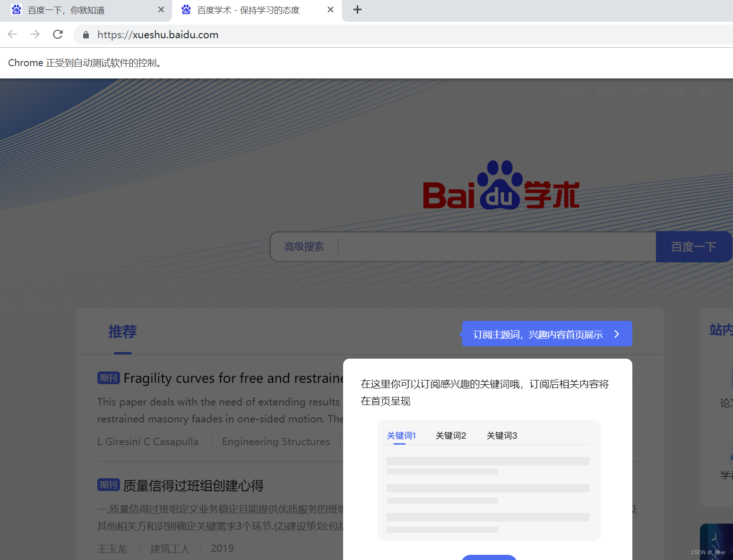Click the Chrome automation notice text

click(x=86, y=63)
